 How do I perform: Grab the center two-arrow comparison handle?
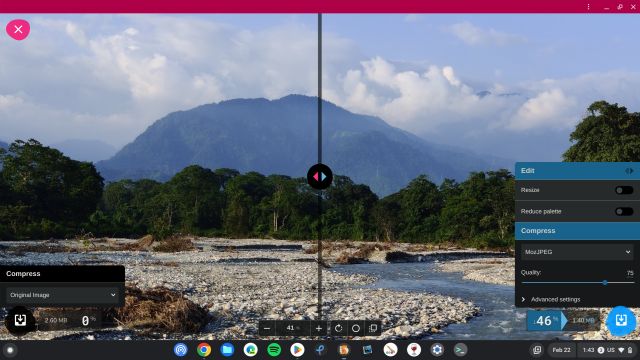320,177
